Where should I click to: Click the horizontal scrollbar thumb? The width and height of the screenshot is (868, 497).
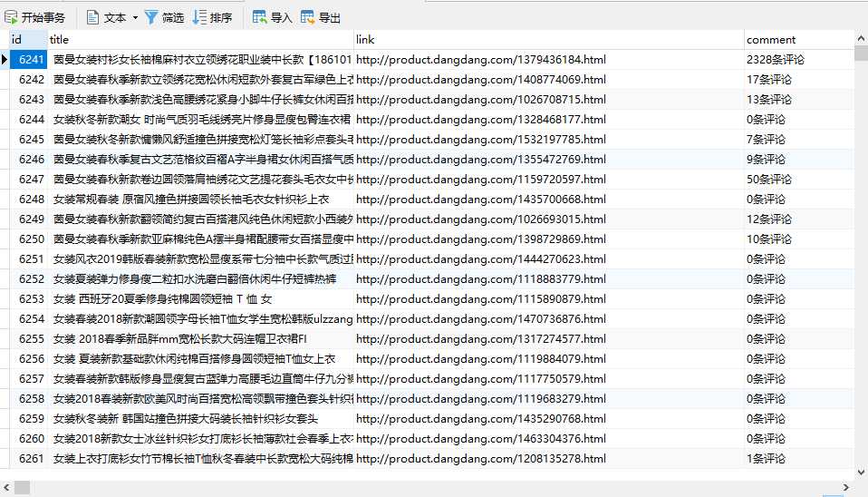click(x=22, y=488)
